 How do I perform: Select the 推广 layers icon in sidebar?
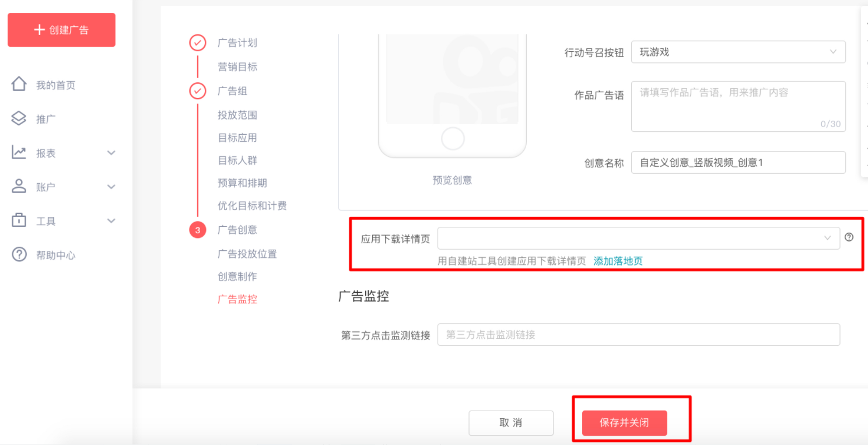(x=19, y=118)
